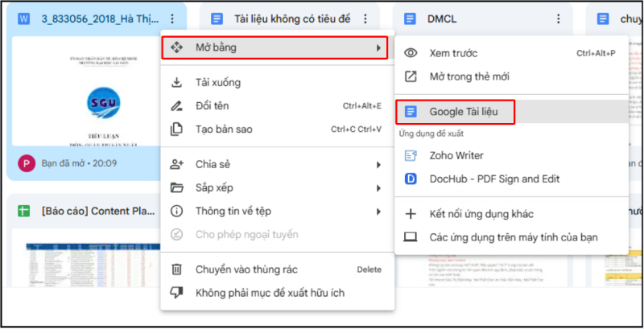This screenshot has height=329, width=644.
Task: Click the thumbs-down icon
Action: click(x=176, y=293)
